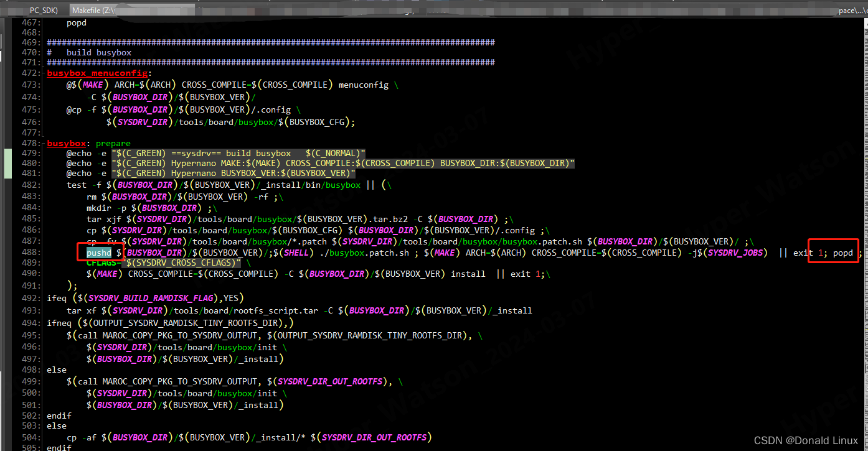Click the $(BUSYBOX_DIR) variable on line 484
This screenshot has height=451, width=868.
[167, 208]
